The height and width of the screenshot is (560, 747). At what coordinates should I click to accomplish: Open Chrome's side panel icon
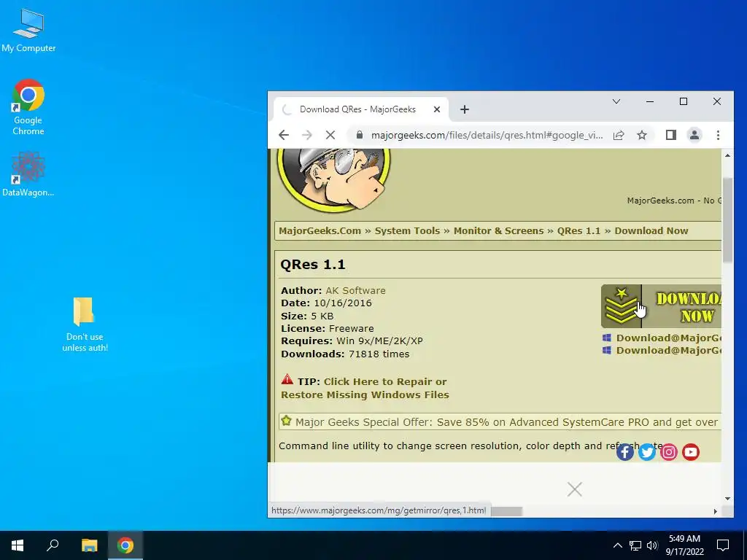point(671,135)
